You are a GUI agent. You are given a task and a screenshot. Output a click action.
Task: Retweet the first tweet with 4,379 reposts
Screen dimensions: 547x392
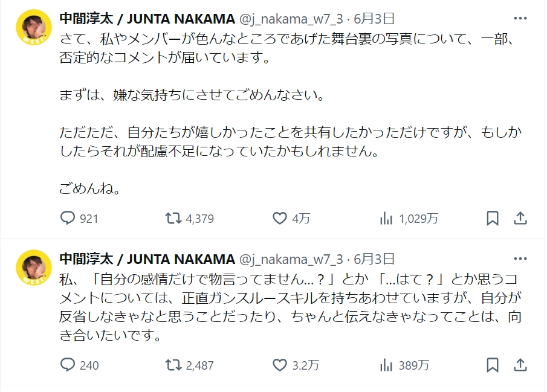pos(173,218)
